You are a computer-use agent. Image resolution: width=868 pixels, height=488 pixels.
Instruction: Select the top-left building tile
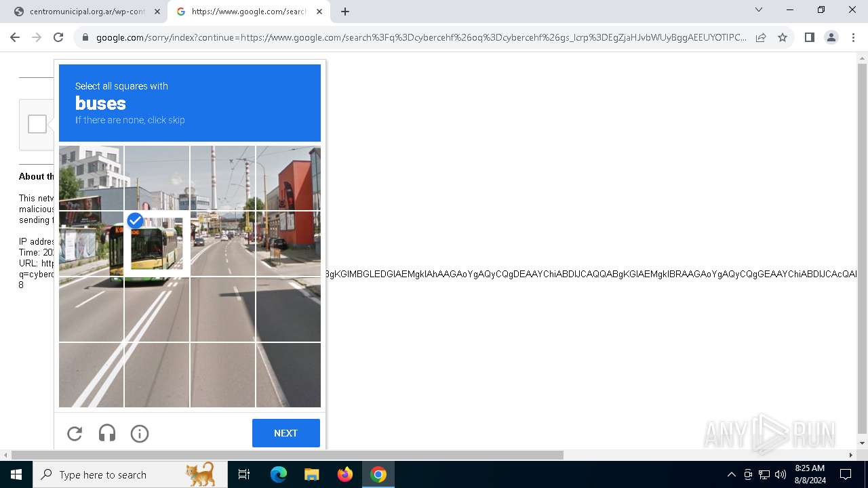pos(91,178)
